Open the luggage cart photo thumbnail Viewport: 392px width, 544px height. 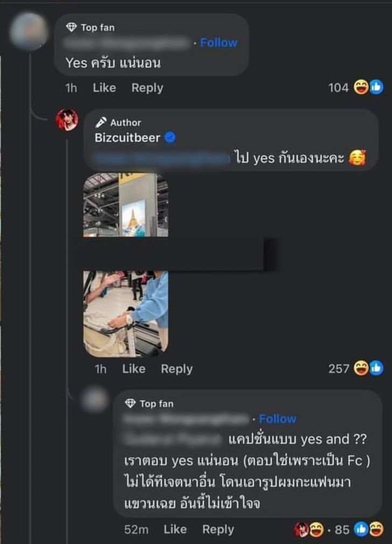click(126, 314)
